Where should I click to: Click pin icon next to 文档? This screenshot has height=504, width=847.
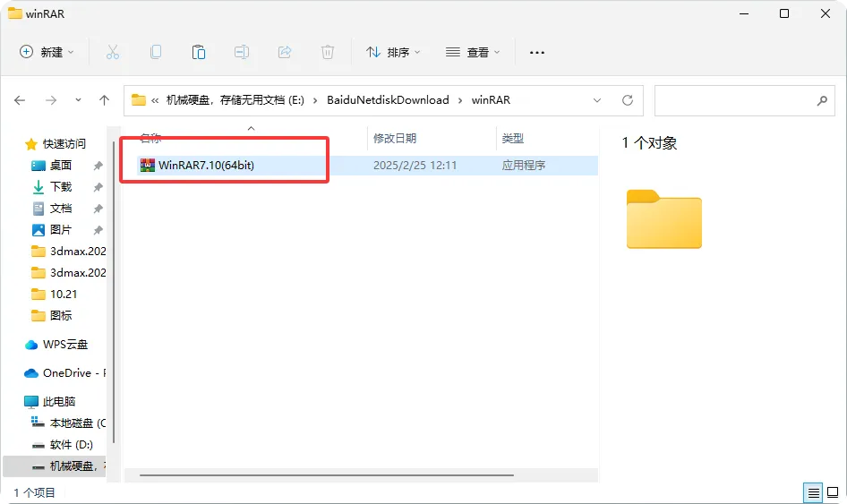98,209
